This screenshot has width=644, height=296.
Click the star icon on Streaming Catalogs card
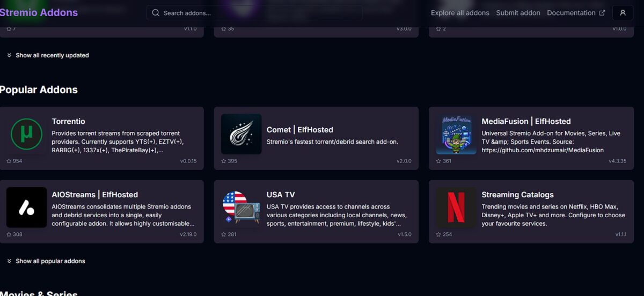tap(438, 234)
